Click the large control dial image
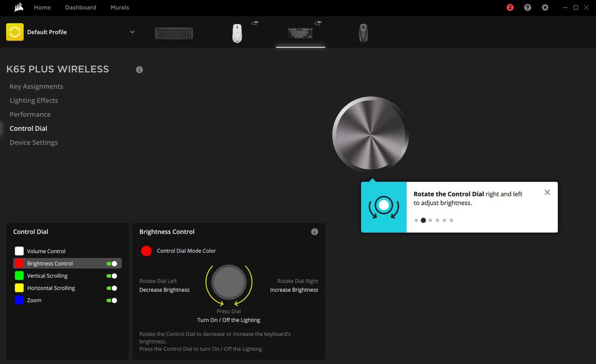Viewport: 596px width, 364px height. [371, 135]
